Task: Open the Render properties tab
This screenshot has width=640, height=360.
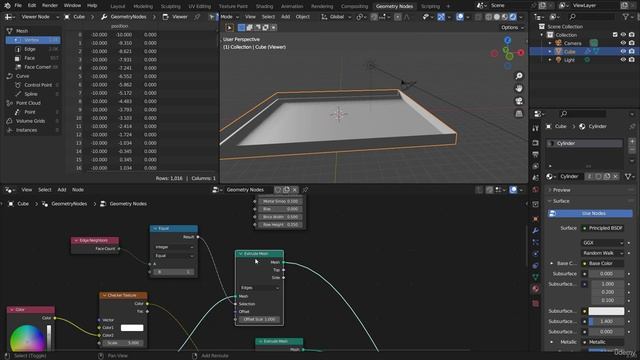Action: [536, 143]
